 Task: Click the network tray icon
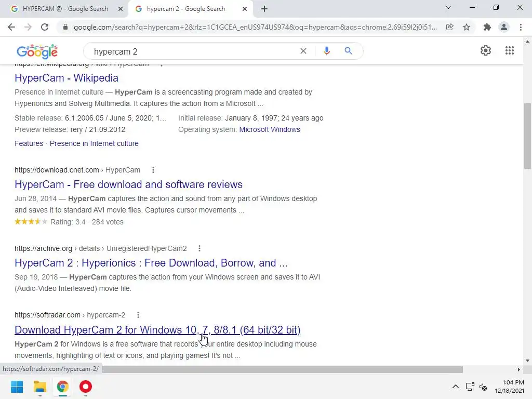coord(470,387)
